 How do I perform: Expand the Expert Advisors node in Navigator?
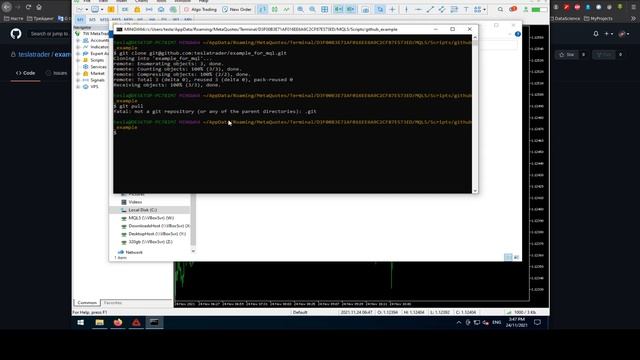pos(78,53)
